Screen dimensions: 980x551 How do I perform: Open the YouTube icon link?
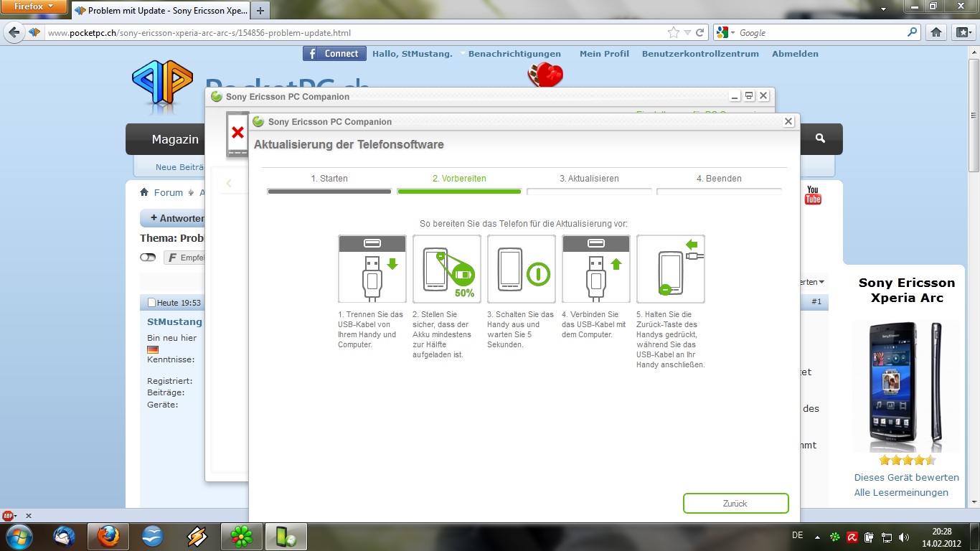[813, 195]
